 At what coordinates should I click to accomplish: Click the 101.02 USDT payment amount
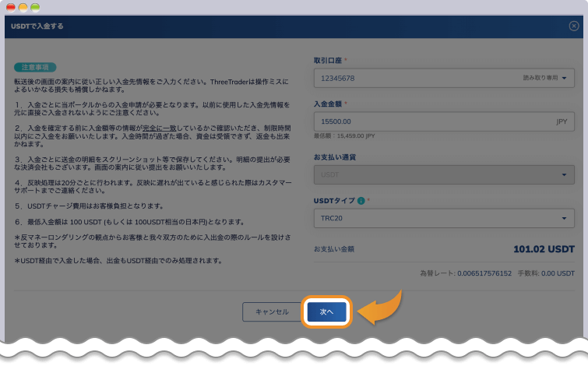tap(544, 249)
